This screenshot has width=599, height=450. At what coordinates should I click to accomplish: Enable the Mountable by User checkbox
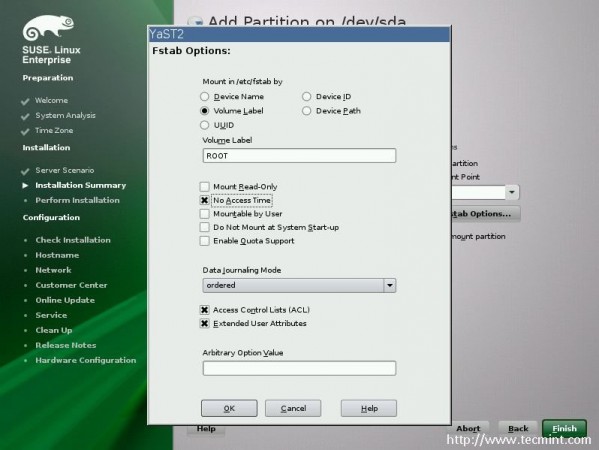pyautogui.click(x=205, y=214)
